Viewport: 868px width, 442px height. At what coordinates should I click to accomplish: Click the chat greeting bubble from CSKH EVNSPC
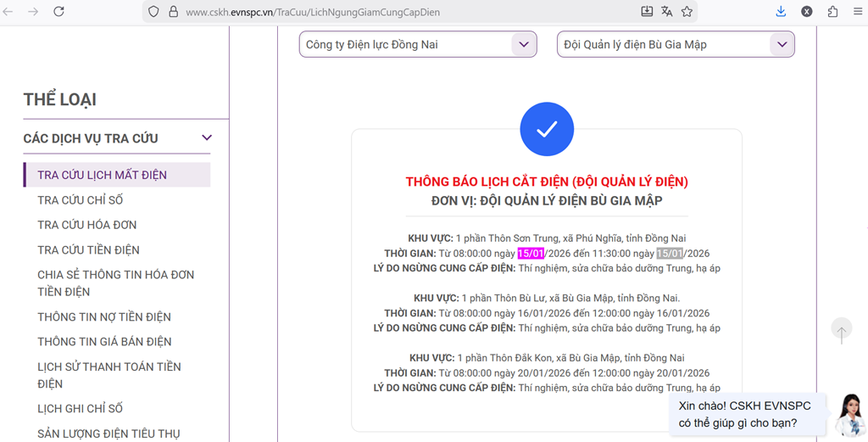[x=744, y=414]
